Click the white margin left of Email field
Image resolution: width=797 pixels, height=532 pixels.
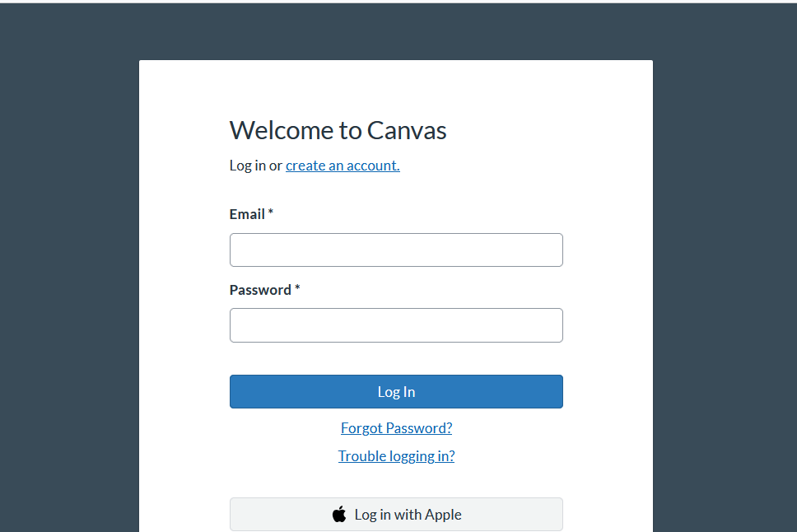click(x=184, y=250)
